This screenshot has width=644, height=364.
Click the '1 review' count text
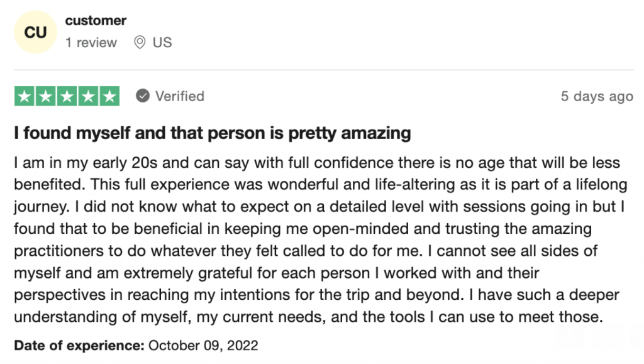(x=91, y=43)
